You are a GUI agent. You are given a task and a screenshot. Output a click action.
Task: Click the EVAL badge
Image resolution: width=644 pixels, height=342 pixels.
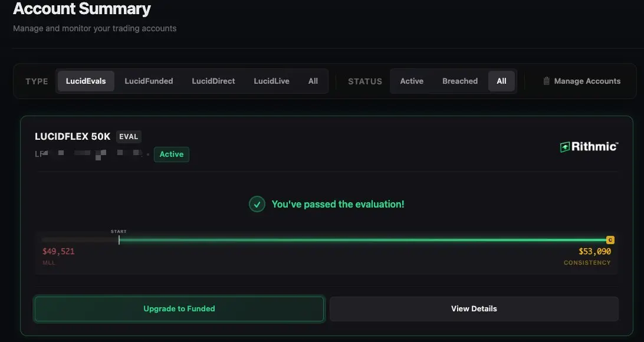129,137
